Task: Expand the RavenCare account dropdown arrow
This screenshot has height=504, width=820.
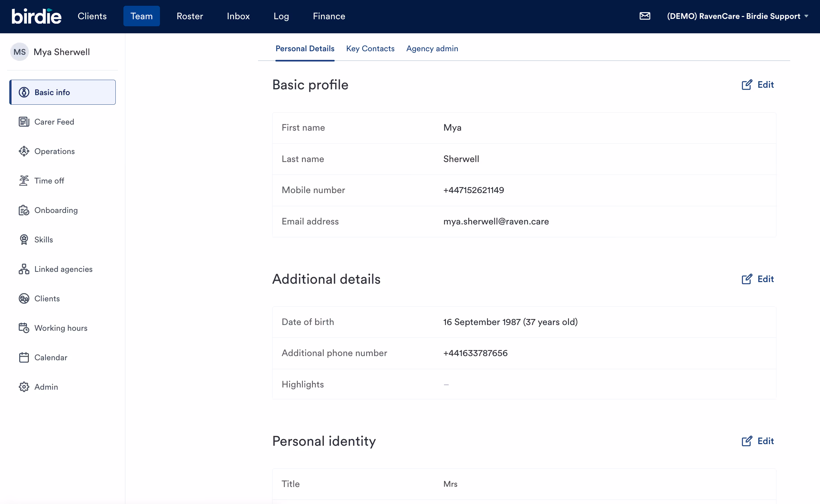Action: (806, 16)
